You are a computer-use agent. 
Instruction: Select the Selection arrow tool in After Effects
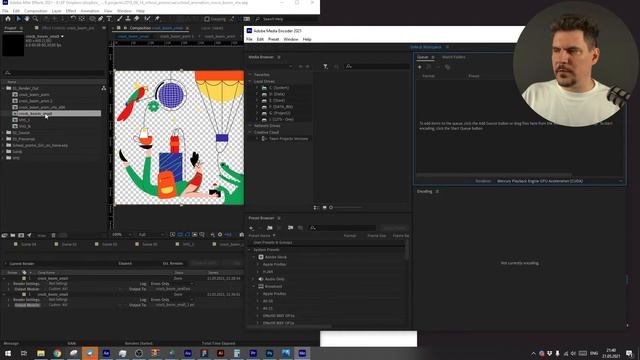[18, 19]
